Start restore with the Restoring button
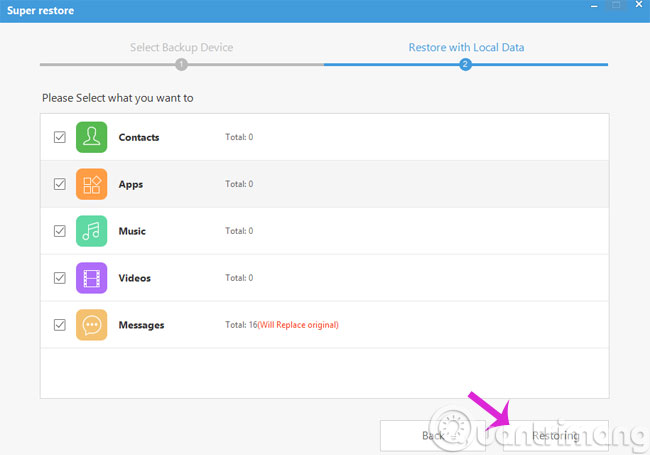The image size is (650, 455). click(x=555, y=436)
